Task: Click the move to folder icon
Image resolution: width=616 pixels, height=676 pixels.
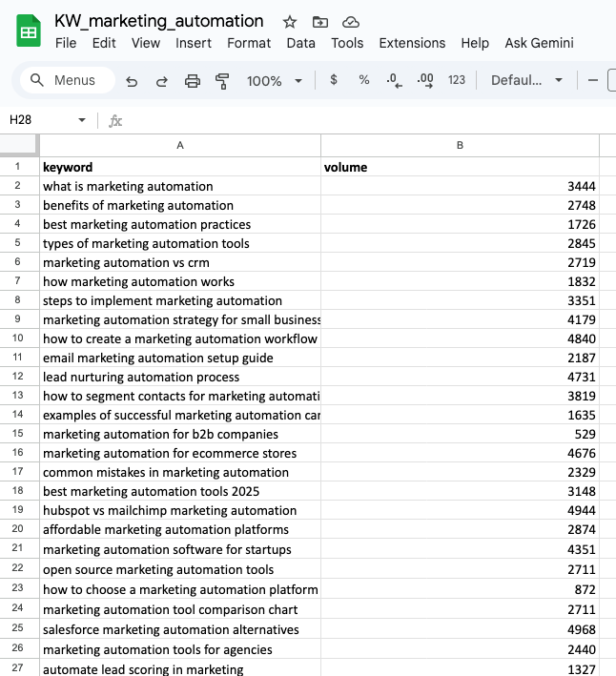Action: coord(319,22)
